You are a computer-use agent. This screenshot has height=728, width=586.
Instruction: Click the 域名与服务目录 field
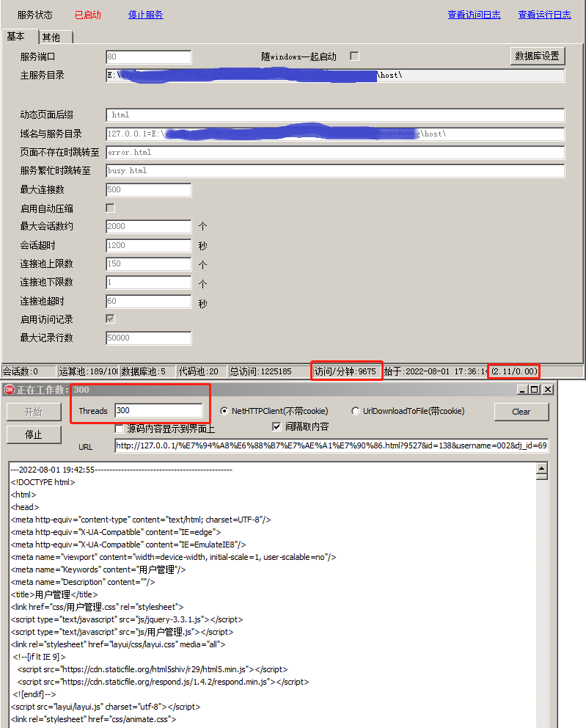[335, 134]
